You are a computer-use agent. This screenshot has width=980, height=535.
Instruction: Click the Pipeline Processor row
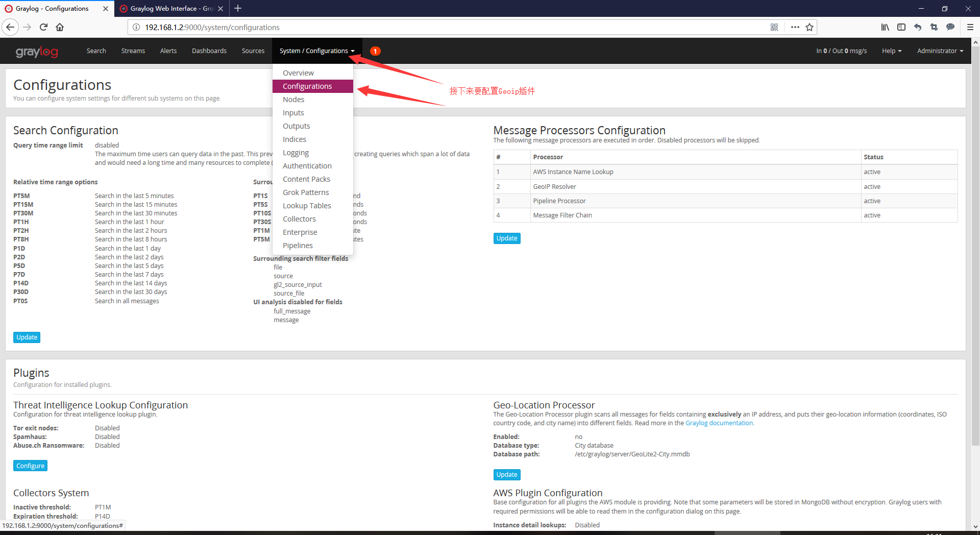[x=725, y=201]
